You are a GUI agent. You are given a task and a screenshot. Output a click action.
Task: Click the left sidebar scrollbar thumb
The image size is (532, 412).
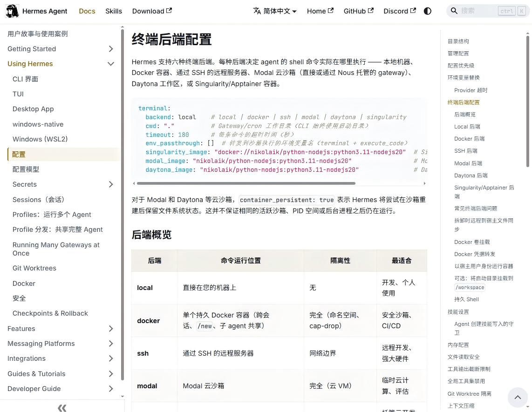(x=122, y=205)
